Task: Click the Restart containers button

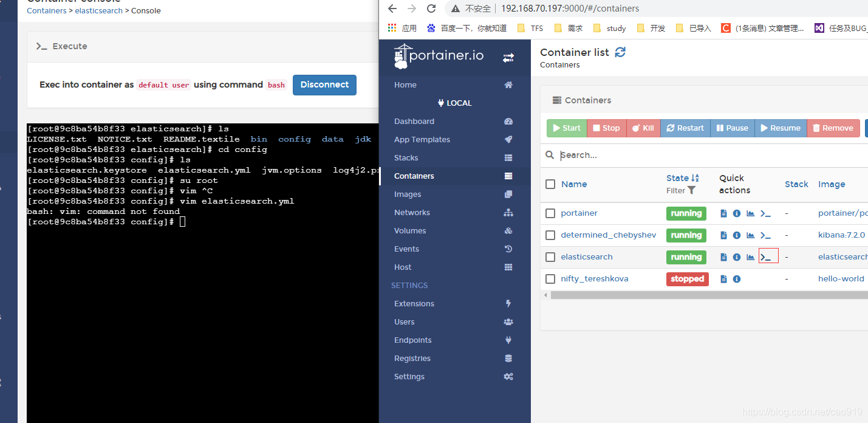Action: pos(685,128)
